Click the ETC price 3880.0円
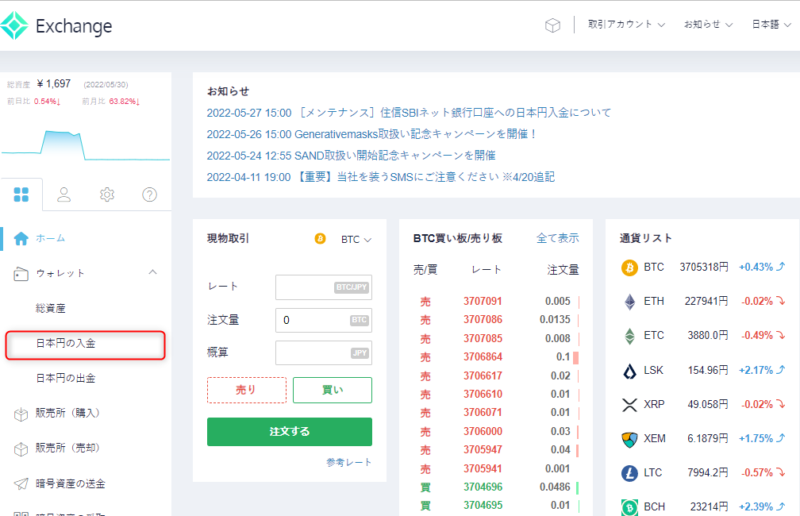Screen dimensions: 800x516 pos(707,335)
